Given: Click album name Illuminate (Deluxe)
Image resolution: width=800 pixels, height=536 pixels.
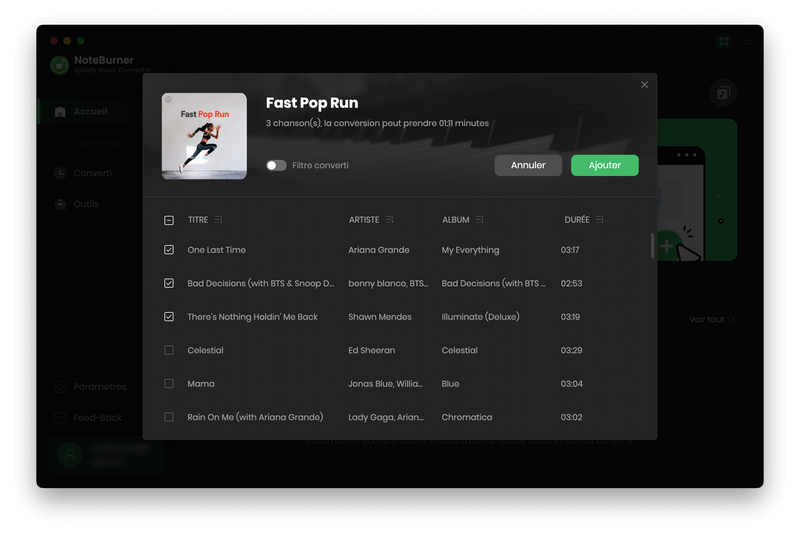Looking at the screenshot, I should point(480,317).
